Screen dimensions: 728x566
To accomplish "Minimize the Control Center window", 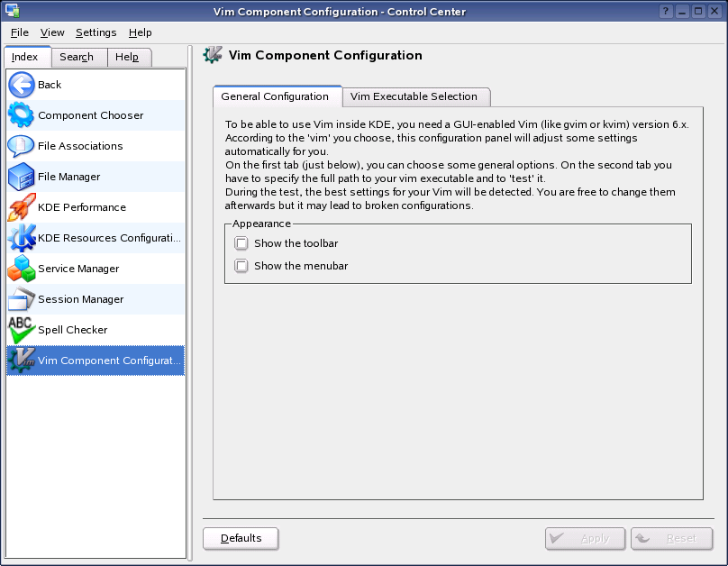I will pos(681,11).
